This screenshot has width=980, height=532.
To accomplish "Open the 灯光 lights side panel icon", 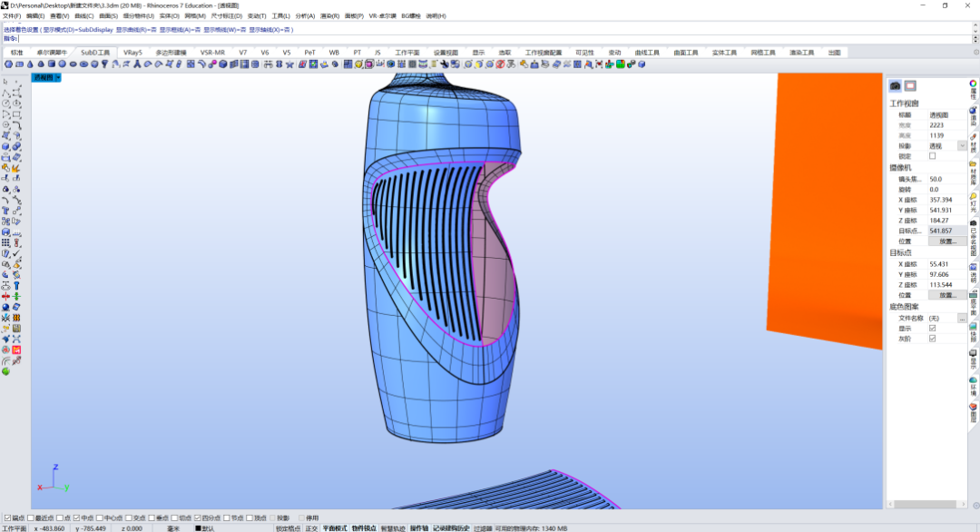I will point(973,202).
